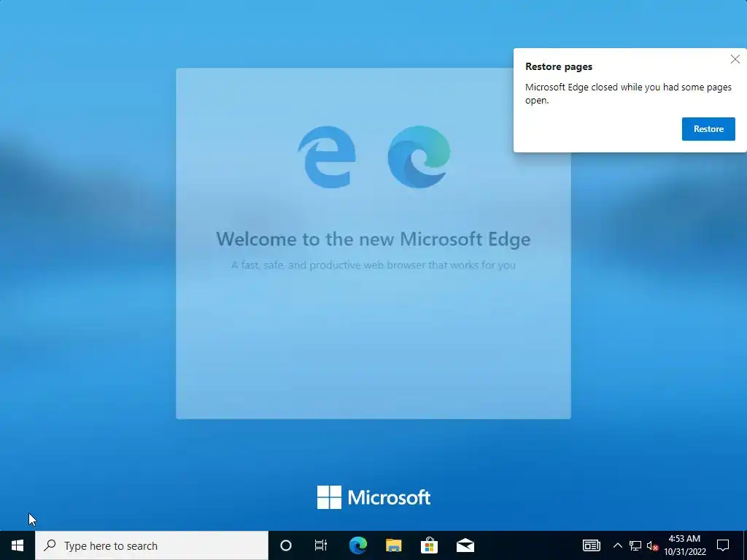747x560 pixels.
Task: Open the Windows Start menu
Action: [18, 545]
